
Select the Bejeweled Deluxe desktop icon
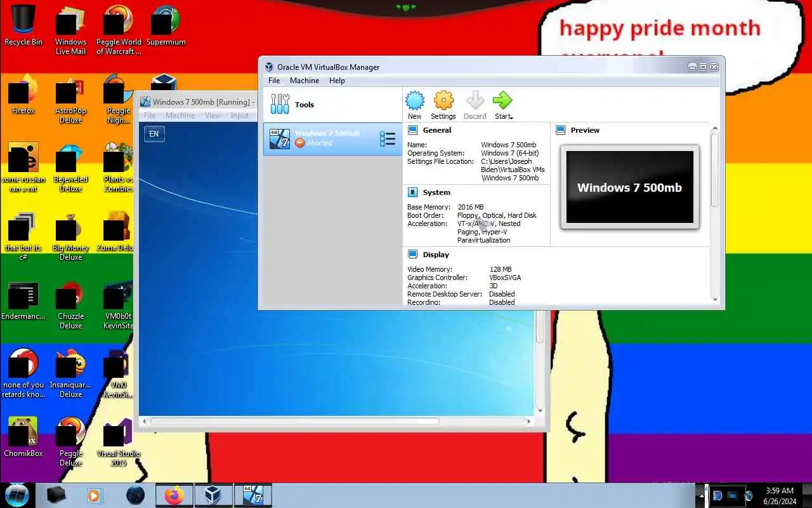click(70, 167)
